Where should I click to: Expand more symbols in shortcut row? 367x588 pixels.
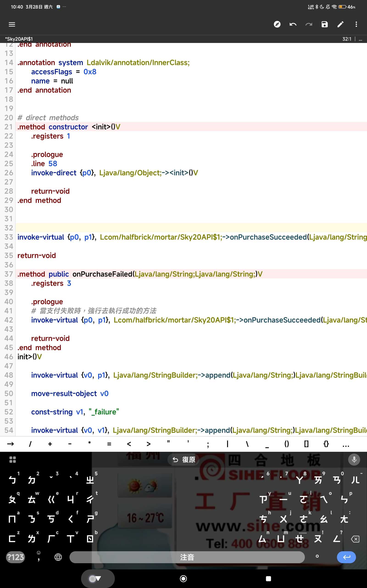click(x=346, y=444)
